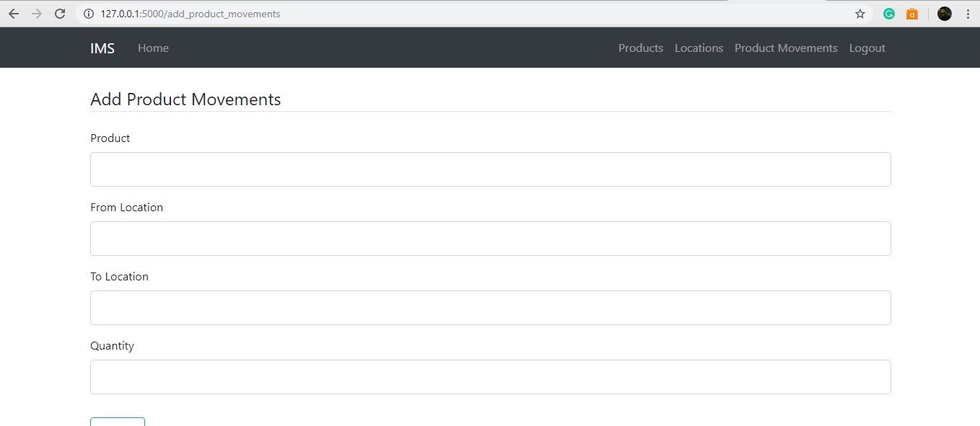Screen dimensions: 980x426
Task: Click the From Location label
Action: (127, 208)
